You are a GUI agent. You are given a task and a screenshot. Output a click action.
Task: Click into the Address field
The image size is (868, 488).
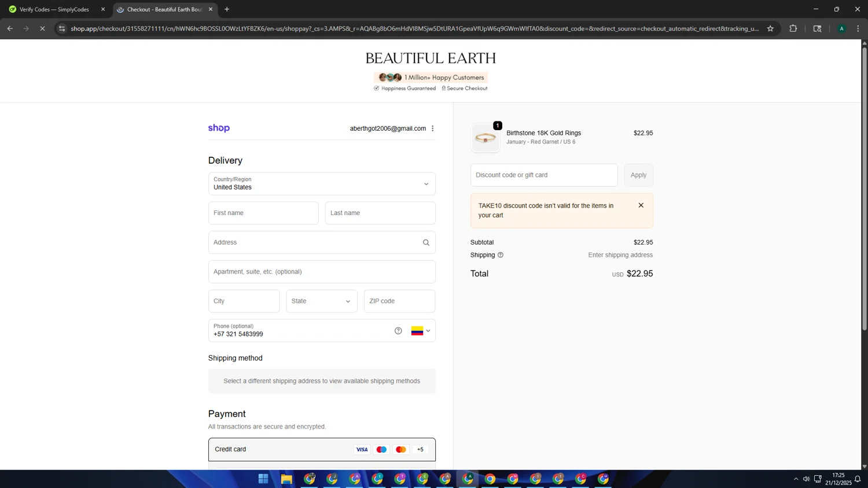322,242
